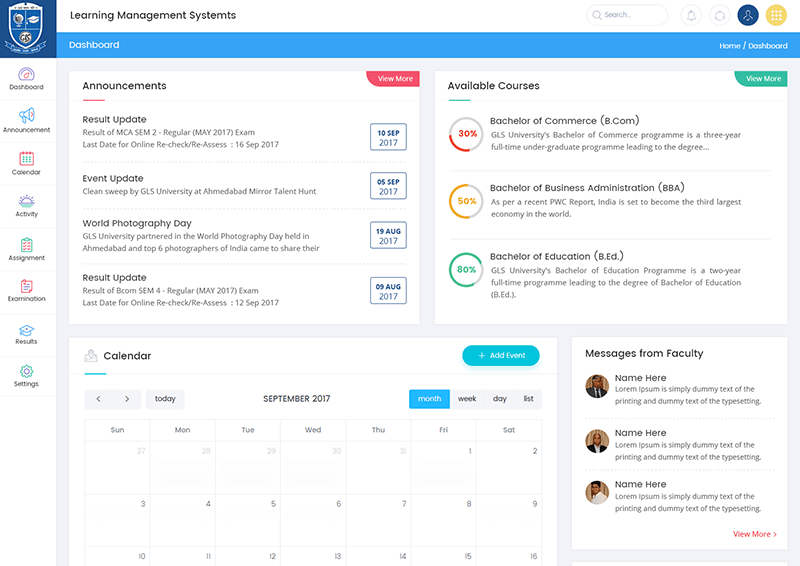Click the Add Event button
Viewport: 800px width, 566px height.
(x=501, y=356)
